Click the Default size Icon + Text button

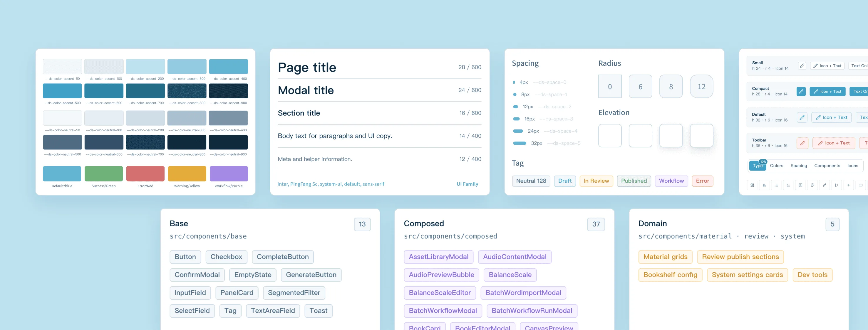coord(832,117)
